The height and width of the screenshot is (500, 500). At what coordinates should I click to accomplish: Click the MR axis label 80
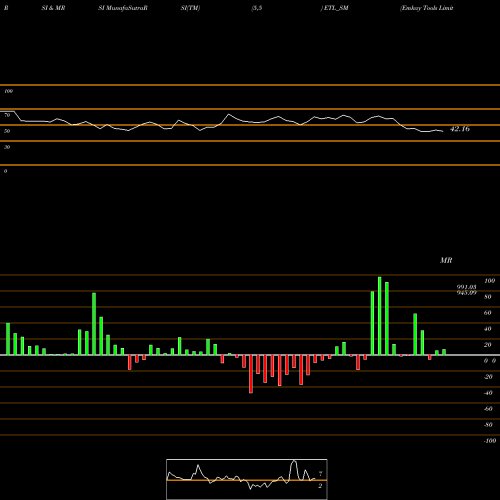[488, 297]
